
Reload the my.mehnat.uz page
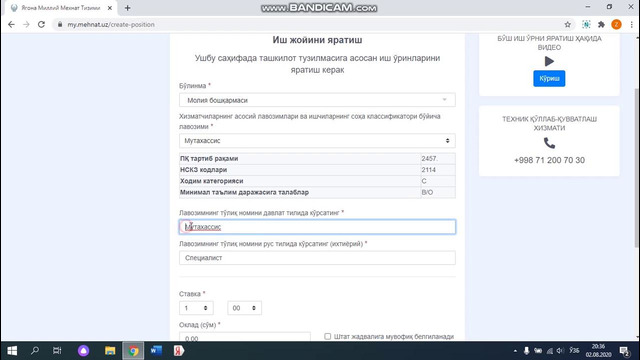click(41, 24)
